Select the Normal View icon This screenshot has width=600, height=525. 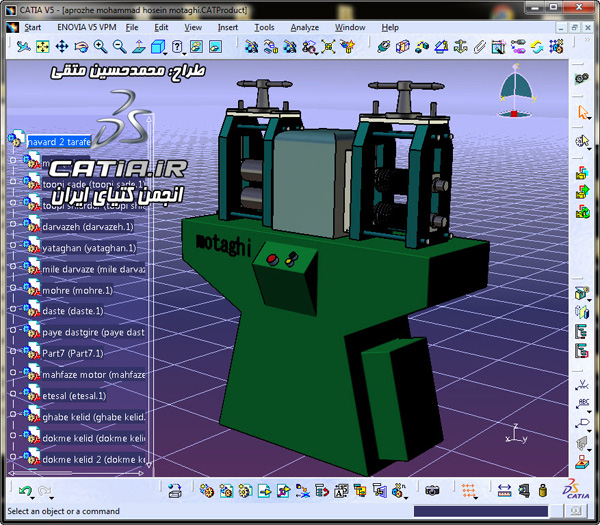pos(139,47)
